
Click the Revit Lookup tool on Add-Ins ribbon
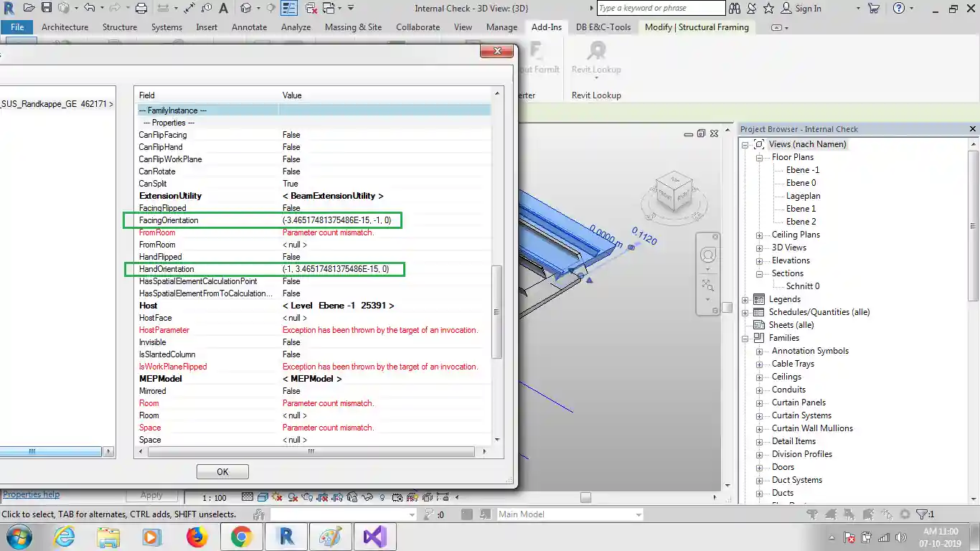[596, 57]
